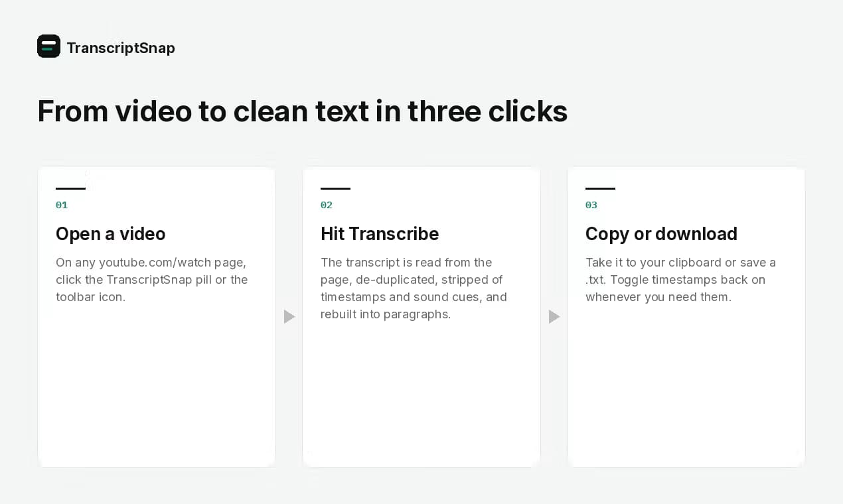This screenshot has width=843, height=504.
Task: Click the "Copy or download" card title
Action: [x=661, y=233]
